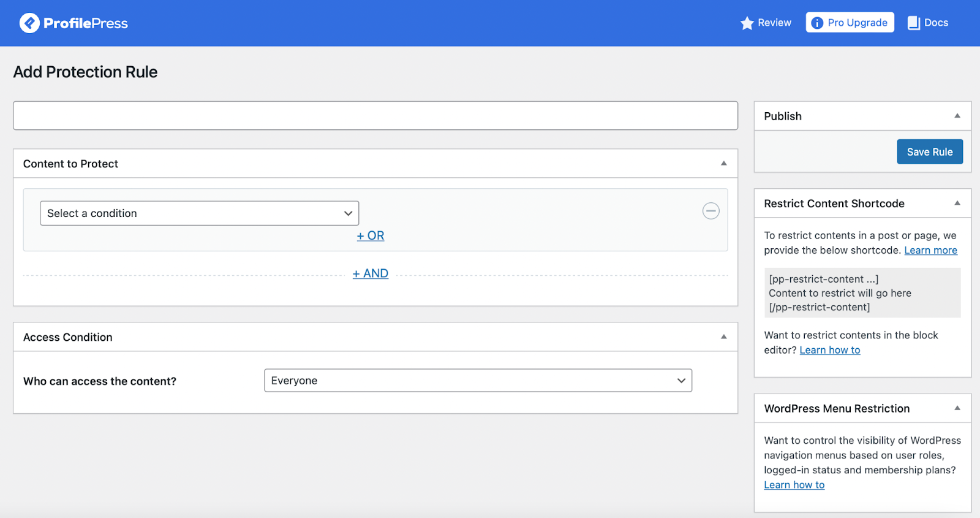Collapse the Restrict Content Shortcode panel
Screen dimensions: 980x518
tap(957, 203)
